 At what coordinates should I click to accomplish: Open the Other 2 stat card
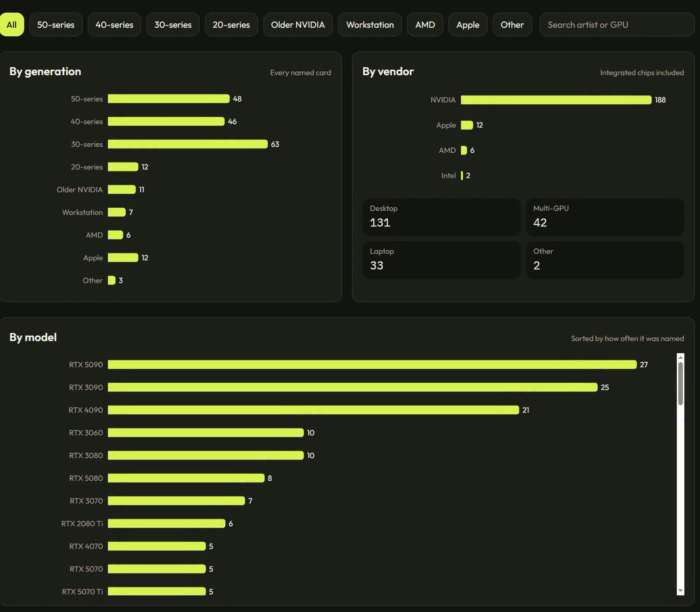[605, 260]
